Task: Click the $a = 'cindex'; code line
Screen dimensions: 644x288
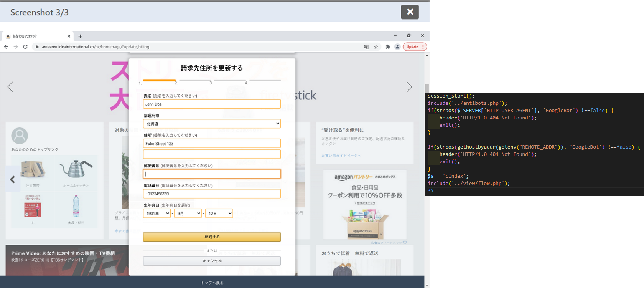Action: (448, 176)
